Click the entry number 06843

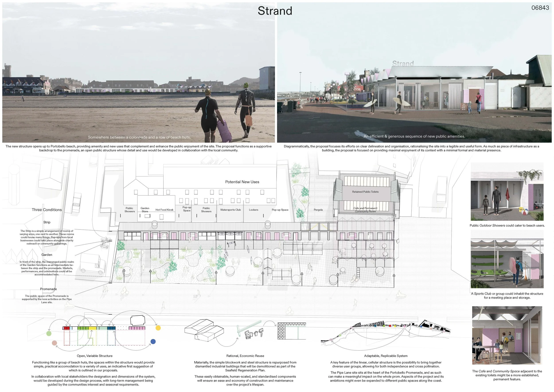pos(540,8)
